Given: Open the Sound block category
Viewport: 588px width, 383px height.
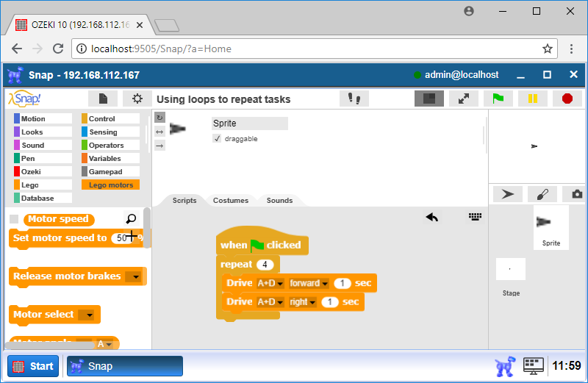Looking at the screenshot, I should [43, 145].
